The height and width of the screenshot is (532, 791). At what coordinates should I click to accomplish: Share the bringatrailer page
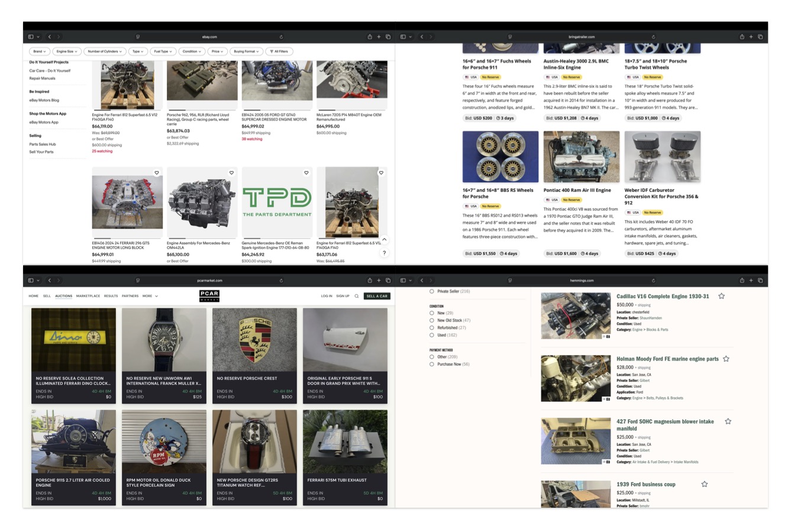pos(742,37)
